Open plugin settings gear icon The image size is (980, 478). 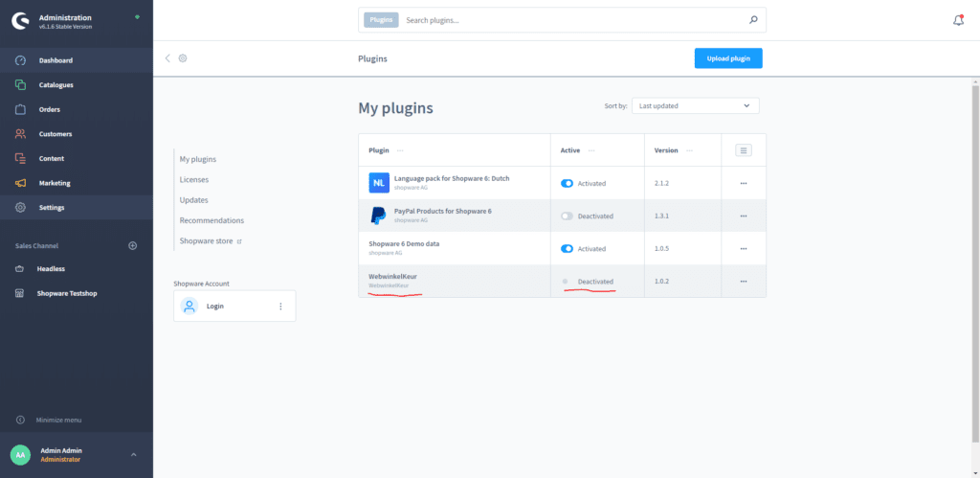pos(183,58)
